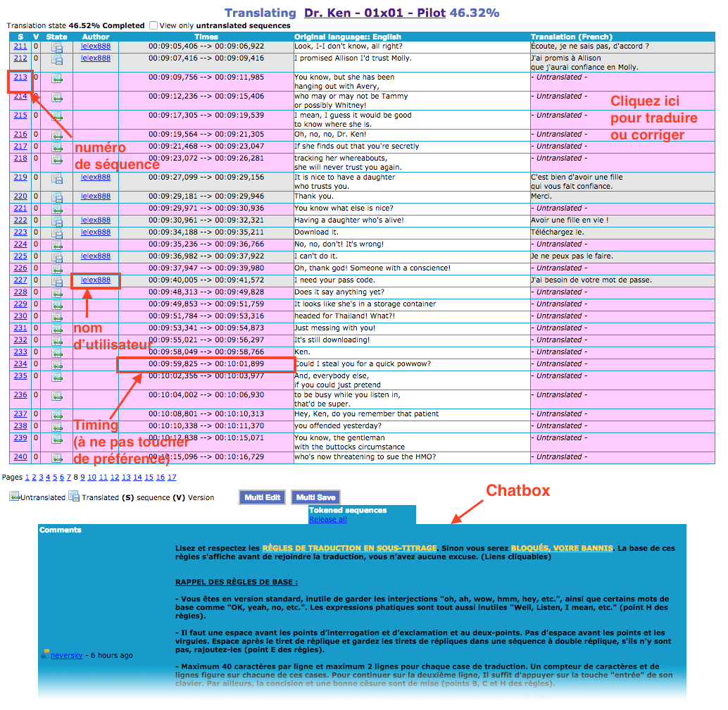The width and height of the screenshot is (728, 710).
Task: Click original text "Download it."
Action: coord(316,232)
